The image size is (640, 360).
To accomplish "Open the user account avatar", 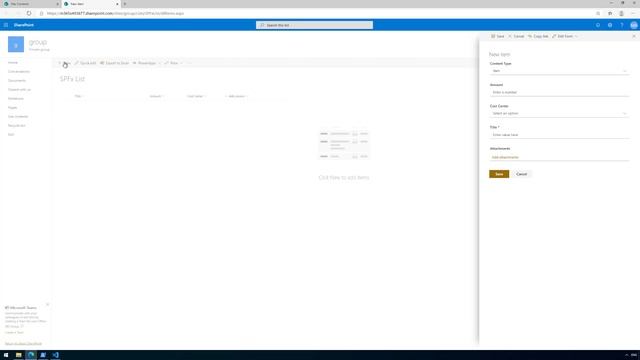I will [633, 25].
